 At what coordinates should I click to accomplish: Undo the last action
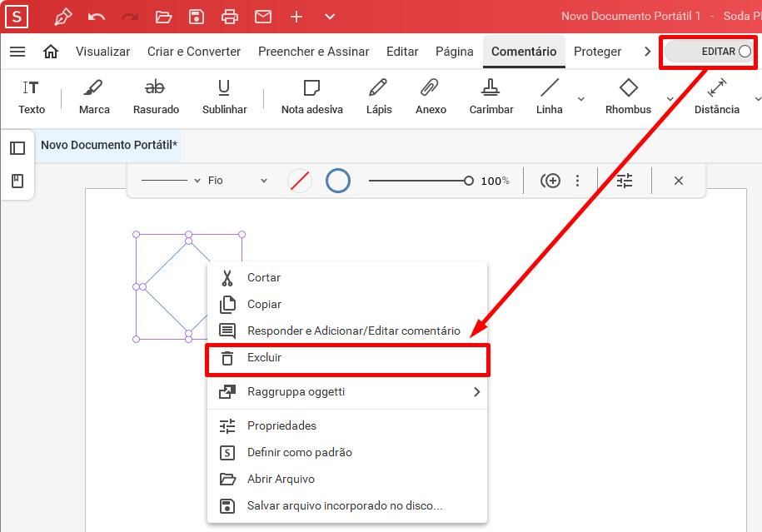pos(97,17)
